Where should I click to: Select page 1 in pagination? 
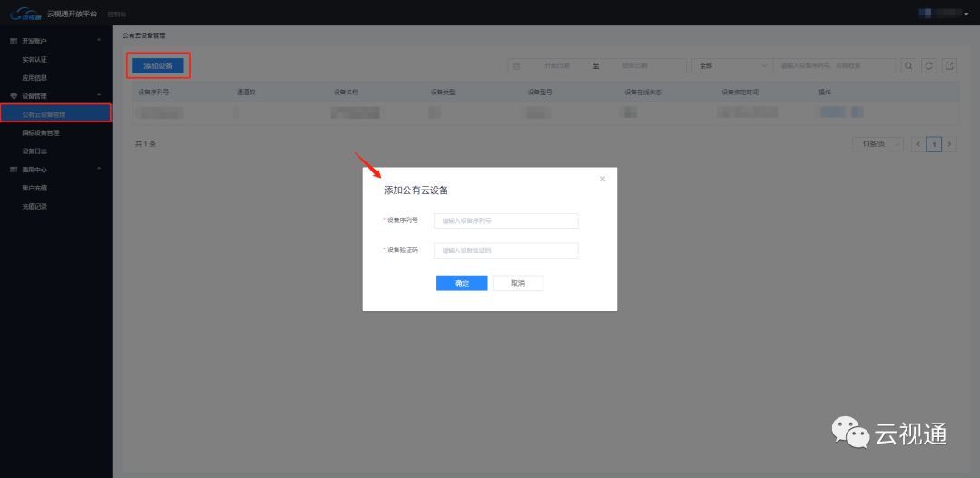934,144
